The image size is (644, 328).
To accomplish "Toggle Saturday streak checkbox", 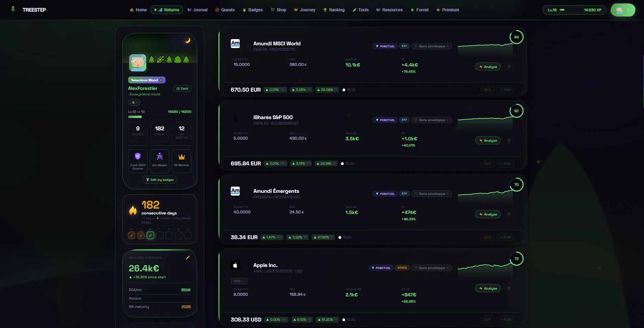I will [179, 235].
